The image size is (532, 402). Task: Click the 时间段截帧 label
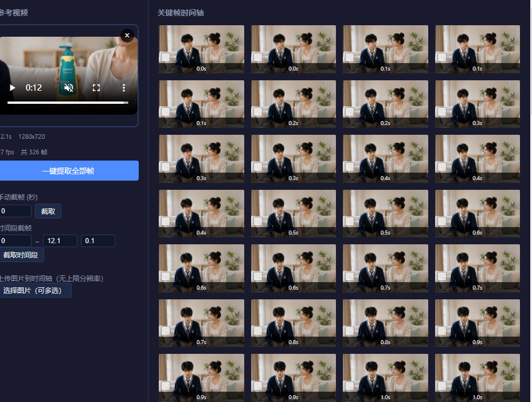coord(15,228)
